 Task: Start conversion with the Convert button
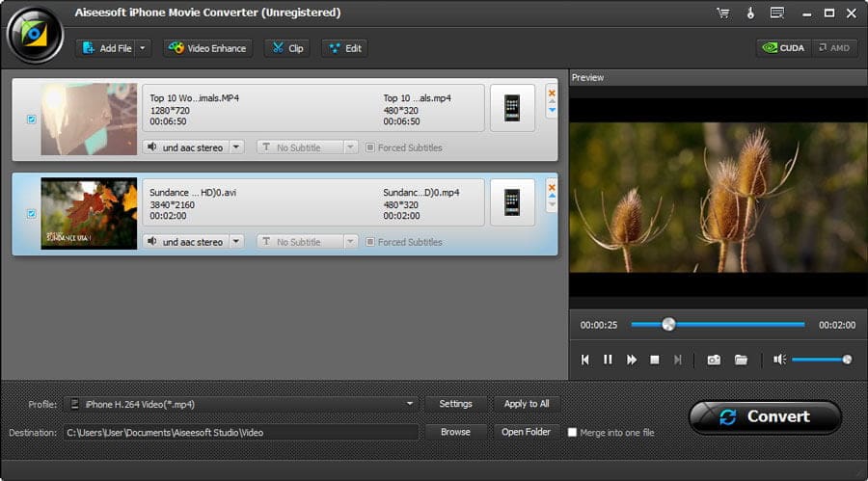(x=765, y=416)
